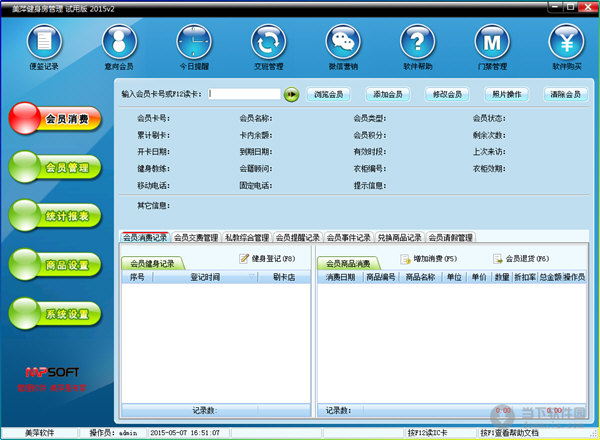Viewport: 600px width, 440px height.
Task: Click the 添加会员 button
Action: pos(388,94)
